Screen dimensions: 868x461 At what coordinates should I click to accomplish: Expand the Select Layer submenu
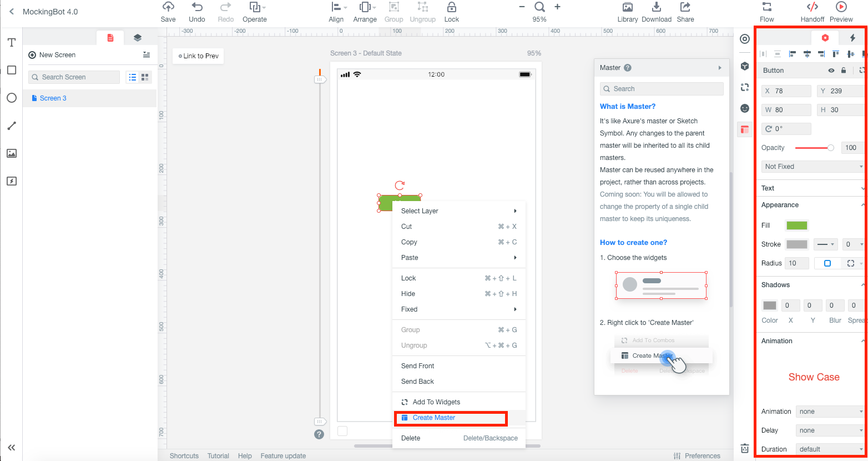click(x=458, y=211)
